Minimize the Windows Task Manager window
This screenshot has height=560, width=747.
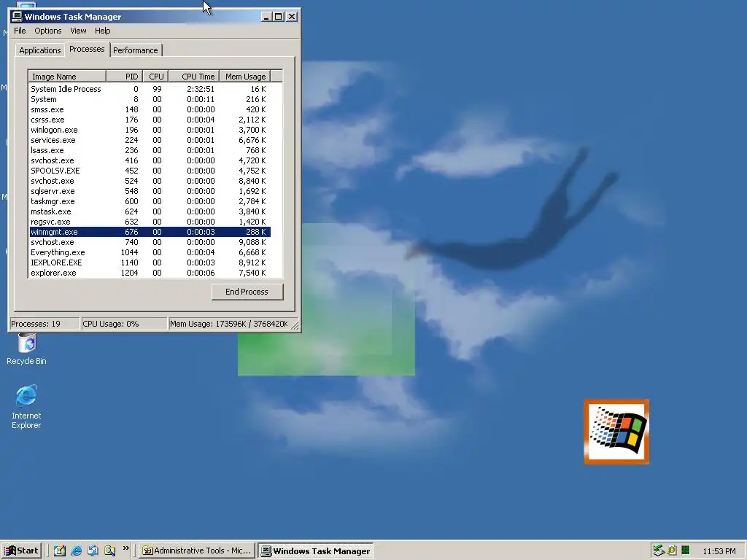(x=266, y=17)
